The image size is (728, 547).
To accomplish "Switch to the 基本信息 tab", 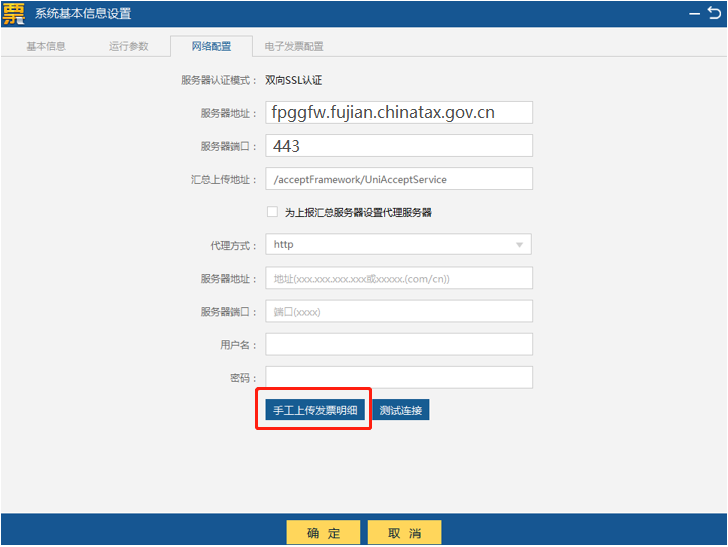I will (x=46, y=46).
